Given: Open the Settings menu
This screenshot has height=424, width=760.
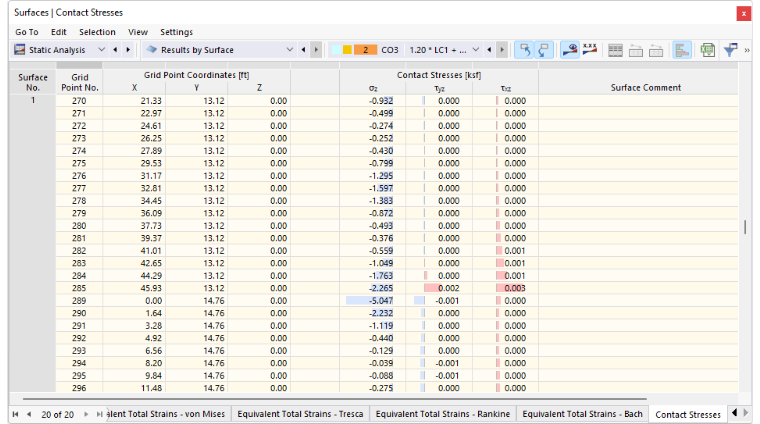Looking at the screenshot, I should [x=176, y=32].
